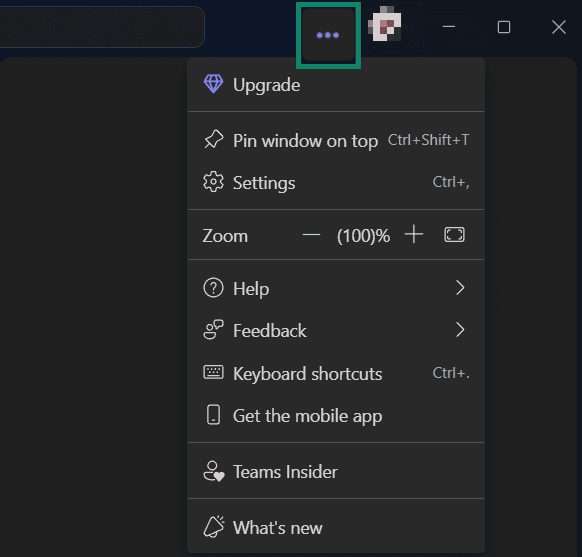582x557 pixels.
Task: Click the pushpin icon for Pin window
Action: tap(213, 140)
